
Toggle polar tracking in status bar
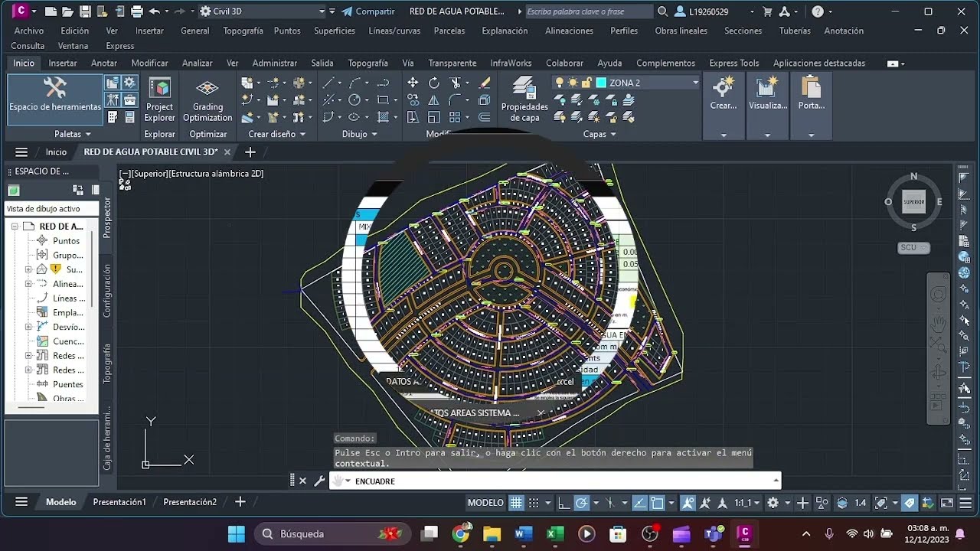click(x=581, y=503)
